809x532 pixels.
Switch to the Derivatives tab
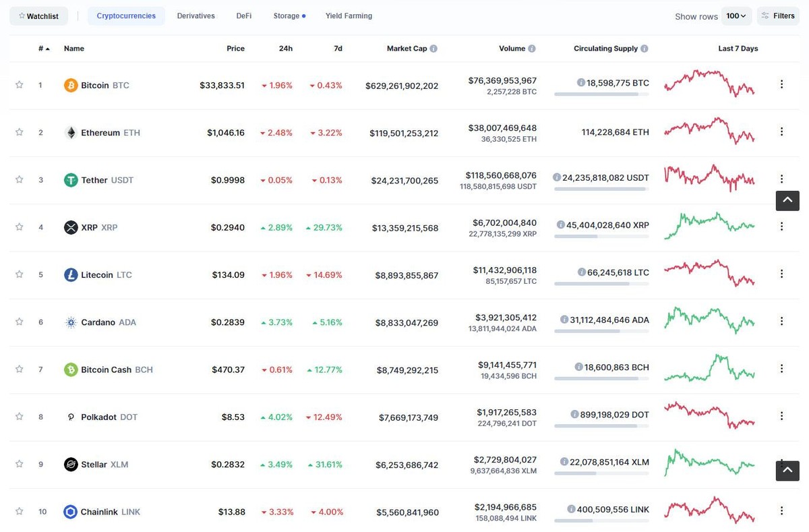(x=196, y=15)
